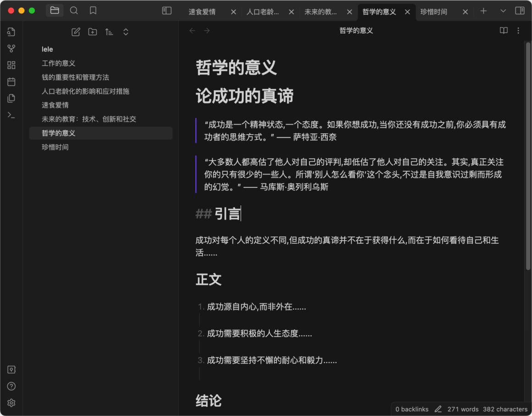This screenshot has height=416, width=532.
Task: Select 哲学的意义 in the file list
Action: (x=101, y=133)
